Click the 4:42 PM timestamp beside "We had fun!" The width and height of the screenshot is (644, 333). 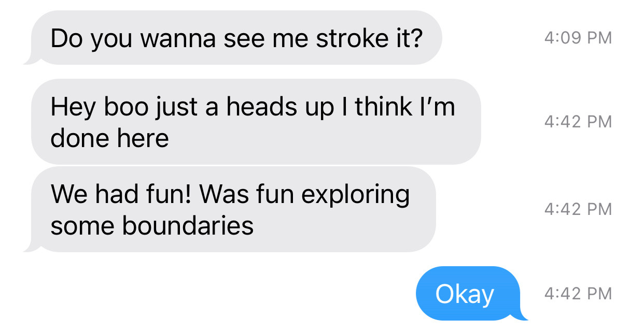(578, 209)
